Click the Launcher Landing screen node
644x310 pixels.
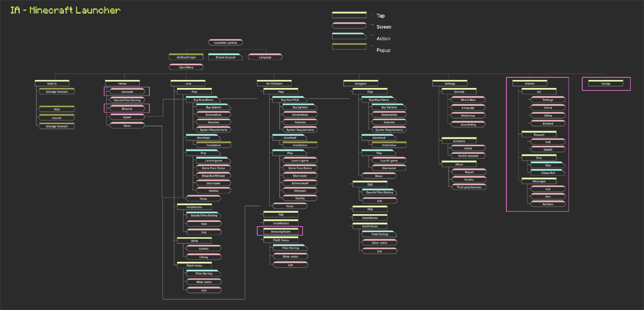pos(225,43)
